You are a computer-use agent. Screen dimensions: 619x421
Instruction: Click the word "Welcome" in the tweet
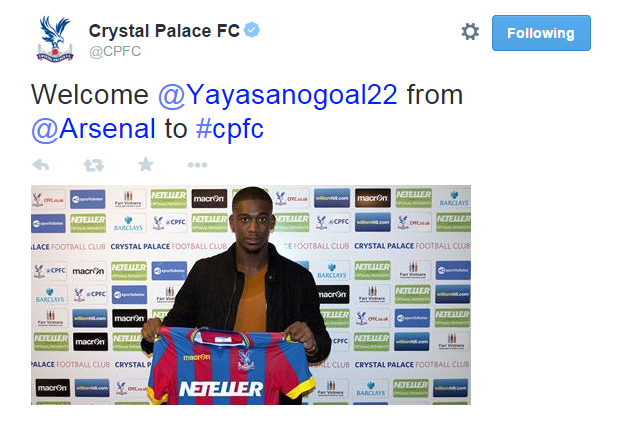pyautogui.click(x=91, y=95)
